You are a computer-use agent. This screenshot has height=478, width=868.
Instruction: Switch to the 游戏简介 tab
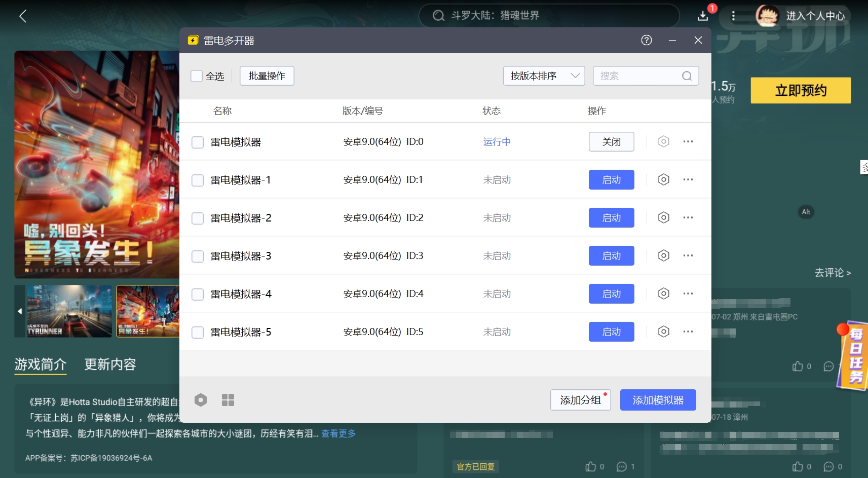[40, 364]
